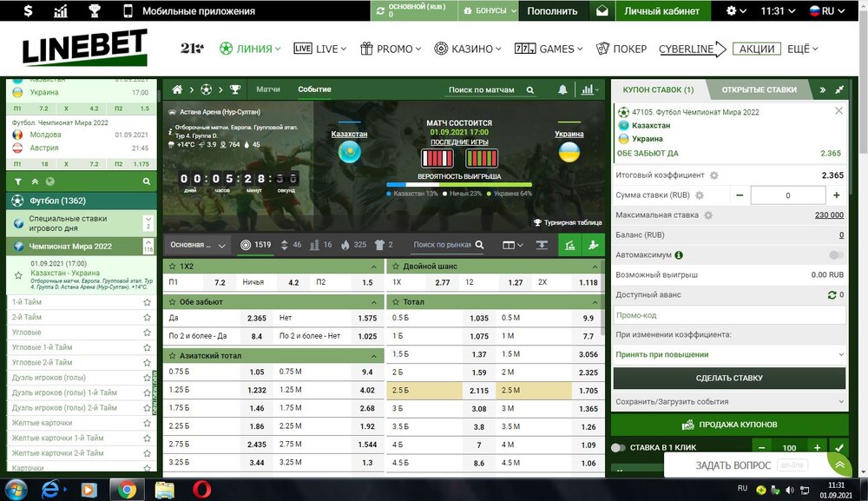Screen dimensions: 868x501
Task: Launch Opera from the taskbar
Action: pos(202,490)
